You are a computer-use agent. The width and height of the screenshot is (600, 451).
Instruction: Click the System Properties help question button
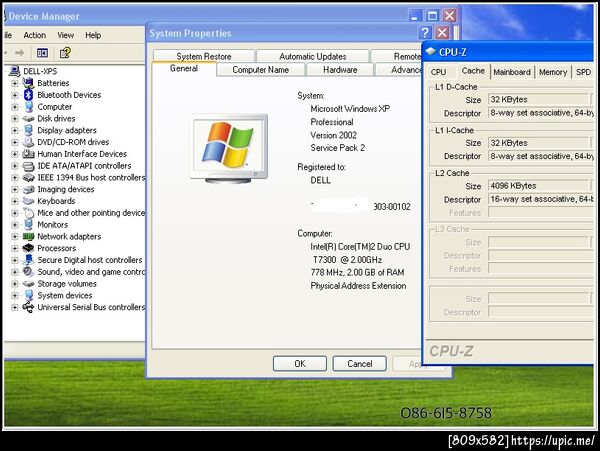pos(424,33)
